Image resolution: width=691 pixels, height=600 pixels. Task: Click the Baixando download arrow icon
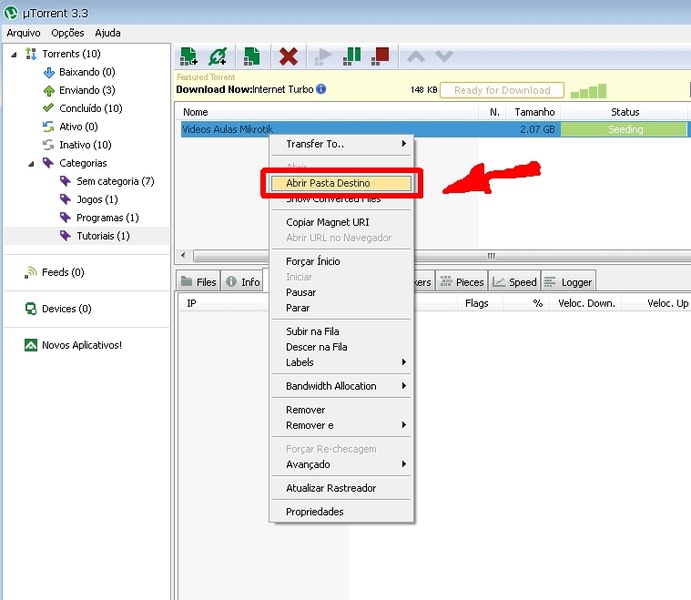coord(49,72)
